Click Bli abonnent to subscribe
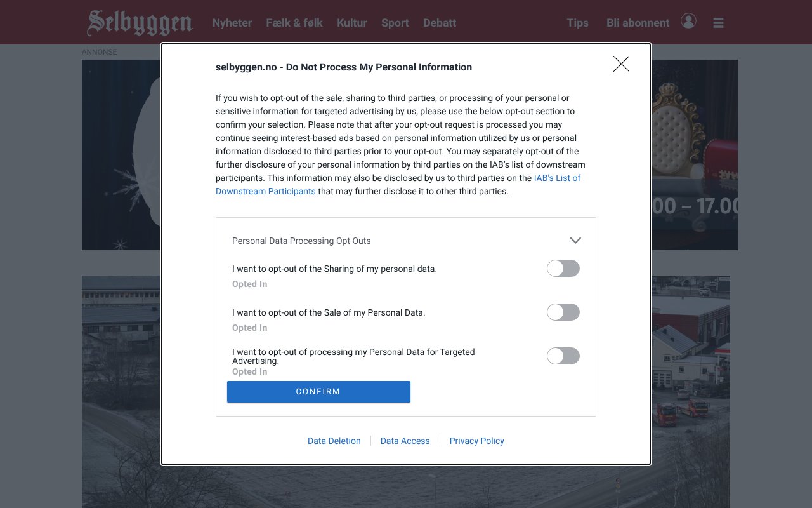Viewport: 812px width, 508px height. click(638, 23)
